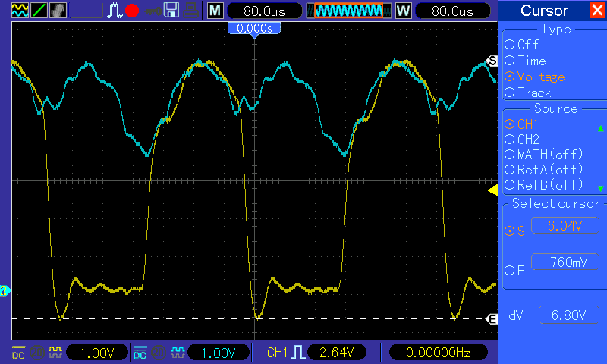Click the printer icon in toolbar
The image size is (607, 364).
click(191, 11)
